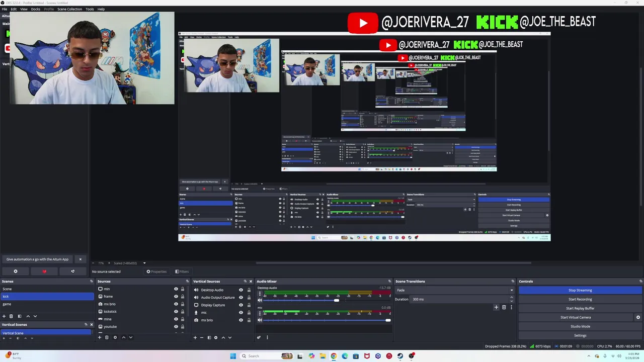
Task: Open Steam from the taskbar
Action: 400,356
